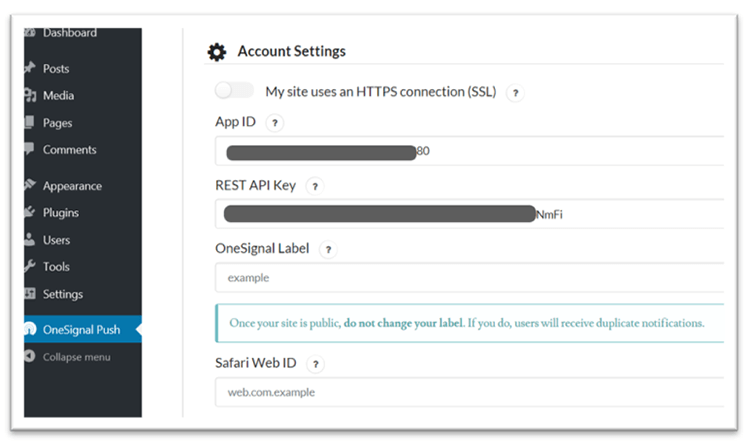Click the Appearance paintbrush icon in sidebar
The image size is (750, 447).
tap(30, 186)
